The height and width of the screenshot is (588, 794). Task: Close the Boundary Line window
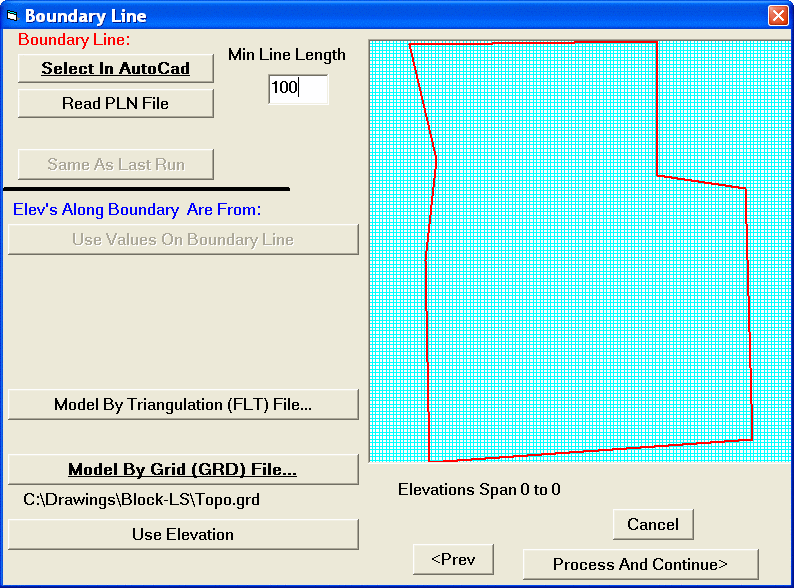(x=778, y=16)
